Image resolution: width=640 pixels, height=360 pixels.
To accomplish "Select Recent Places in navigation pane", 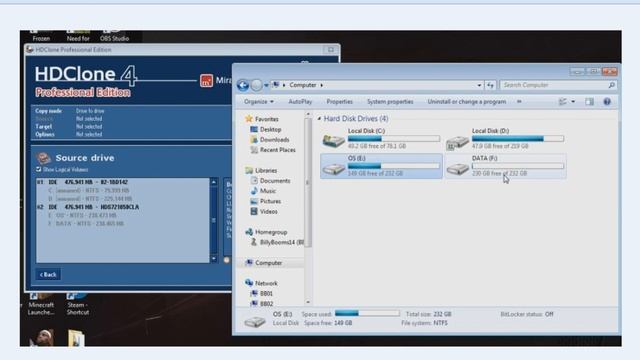I will [x=278, y=150].
